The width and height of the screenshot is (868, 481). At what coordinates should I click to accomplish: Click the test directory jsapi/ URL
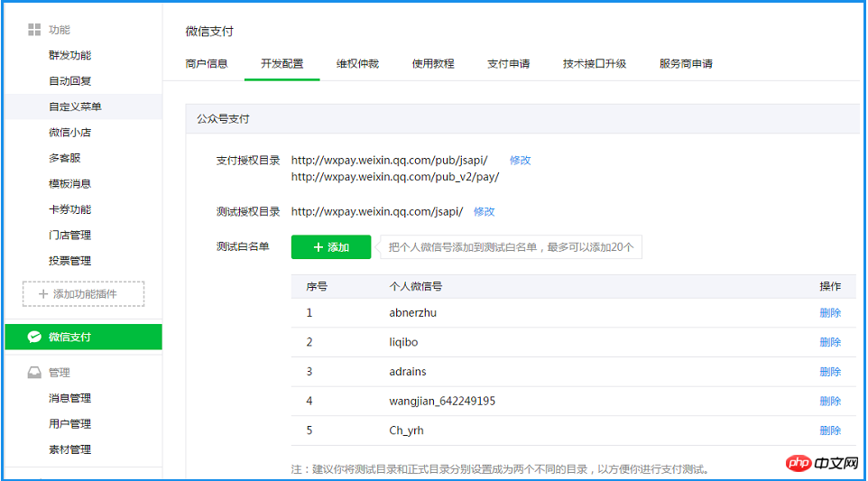point(377,211)
